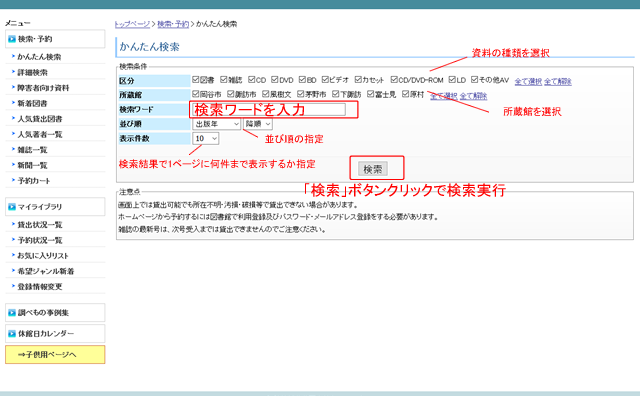Image resolution: width=640 pixels, height=396 pixels.
Task: Uncheck the CD category checkbox
Action: [251, 79]
